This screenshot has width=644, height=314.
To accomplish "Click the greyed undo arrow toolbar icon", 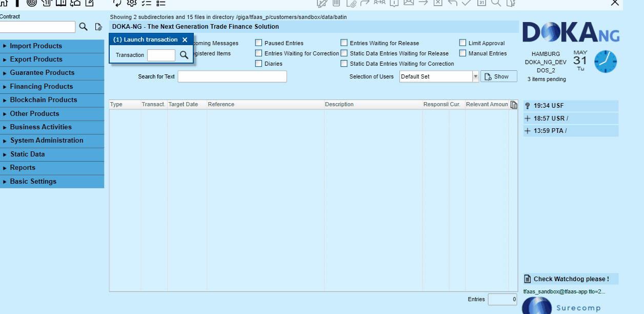I will click(x=452, y=3).
